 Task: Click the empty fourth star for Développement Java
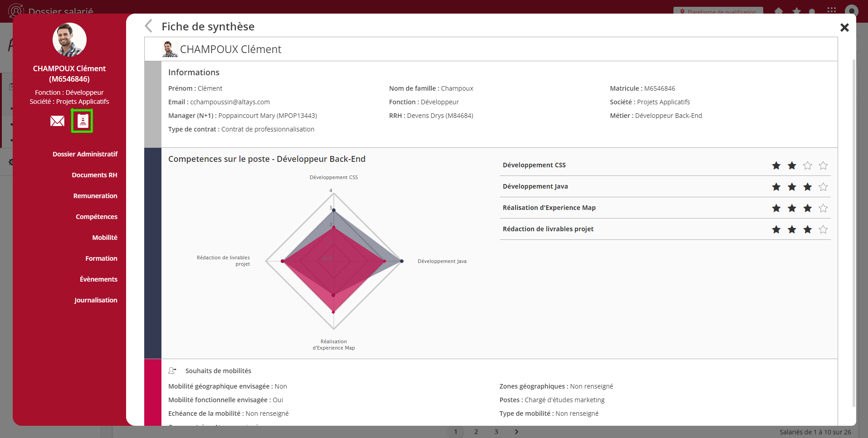coord(823,187)
